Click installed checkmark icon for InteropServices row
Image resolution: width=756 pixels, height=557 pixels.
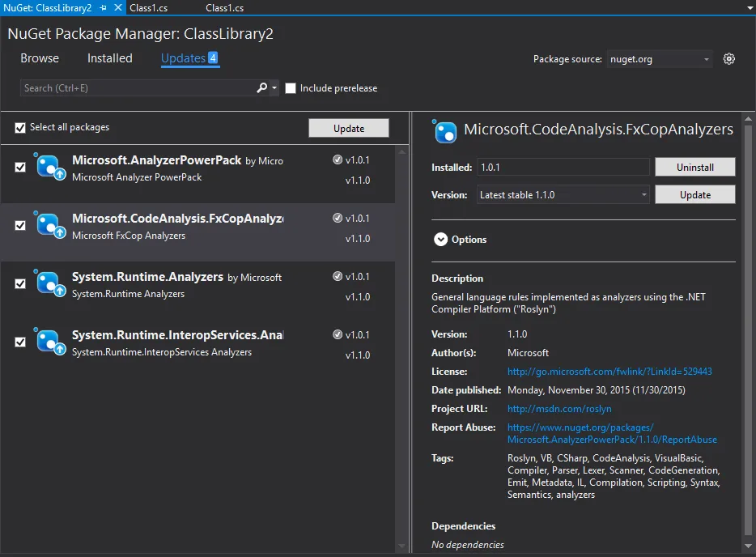[x=338, y=334]
